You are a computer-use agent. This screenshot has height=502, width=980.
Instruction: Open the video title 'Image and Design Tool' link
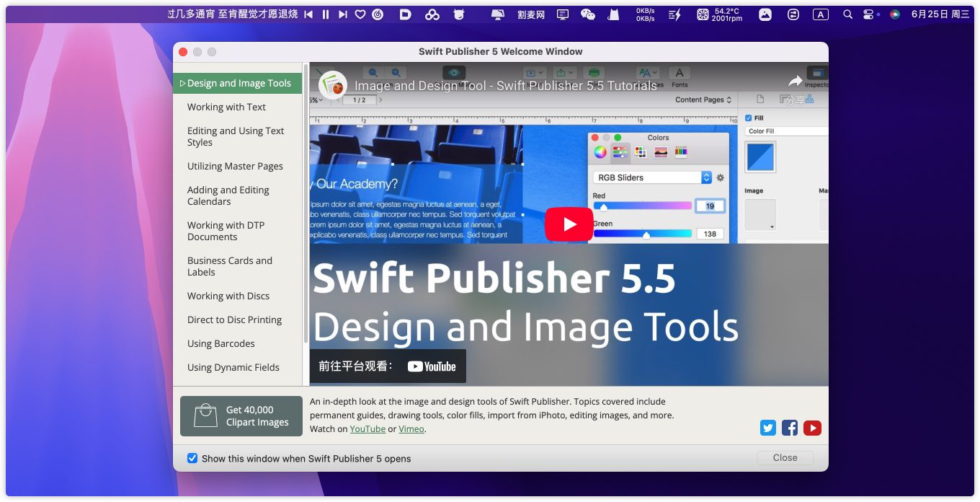[506, 86]
